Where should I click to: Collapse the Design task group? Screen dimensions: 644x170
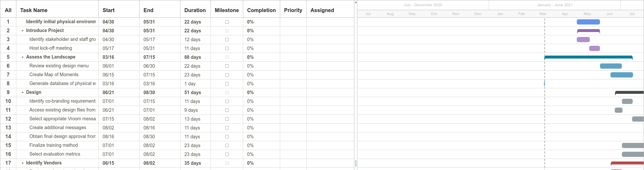click(23, 93)
